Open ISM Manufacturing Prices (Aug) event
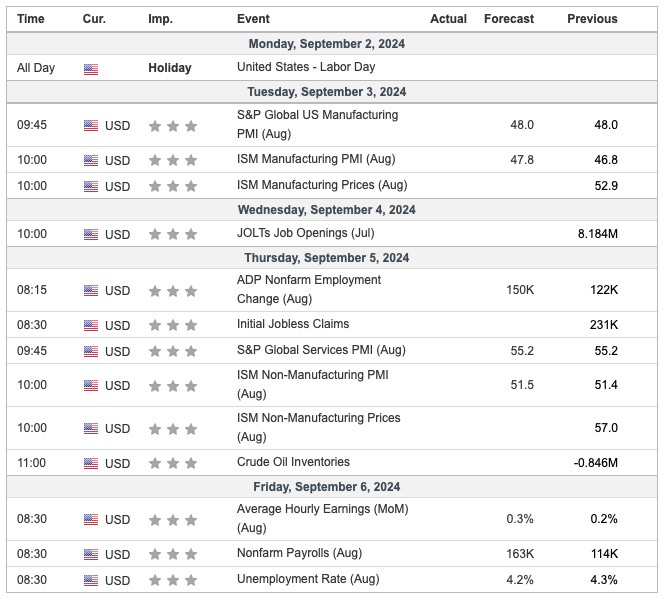The image size is (664, 599). tap(322, 185)
